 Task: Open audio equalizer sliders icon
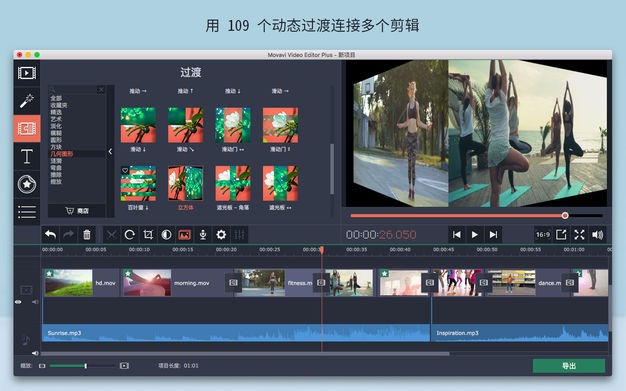(240, 235)
